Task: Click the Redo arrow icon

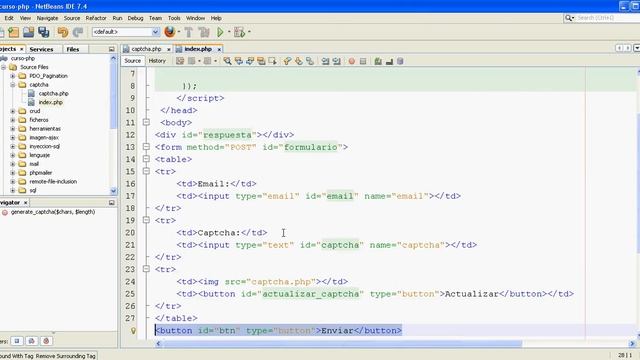Action: pyautogui.click(x=78, y=32)
